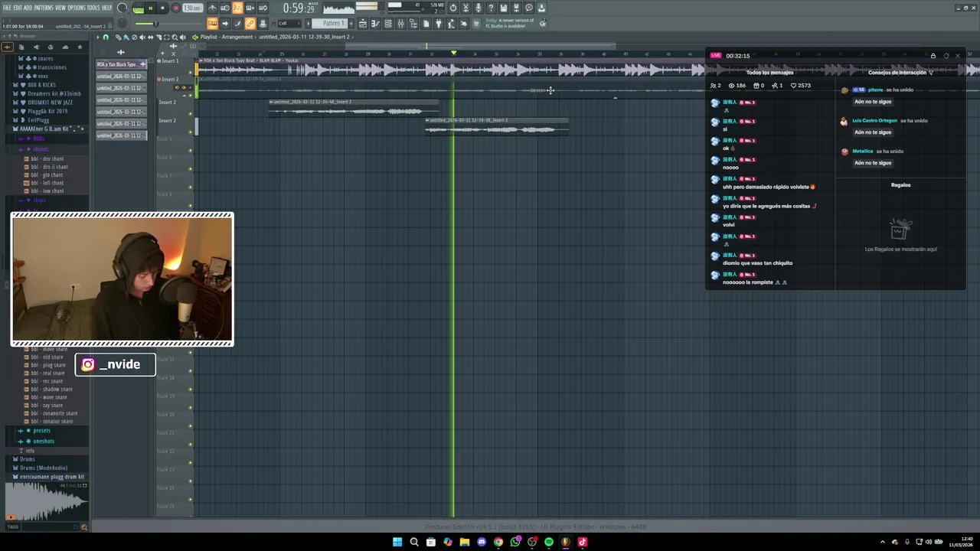Select the zoom magnifier tool in playlist toolbar
Viewport: 980px width, 551px height.
(175, 37)
